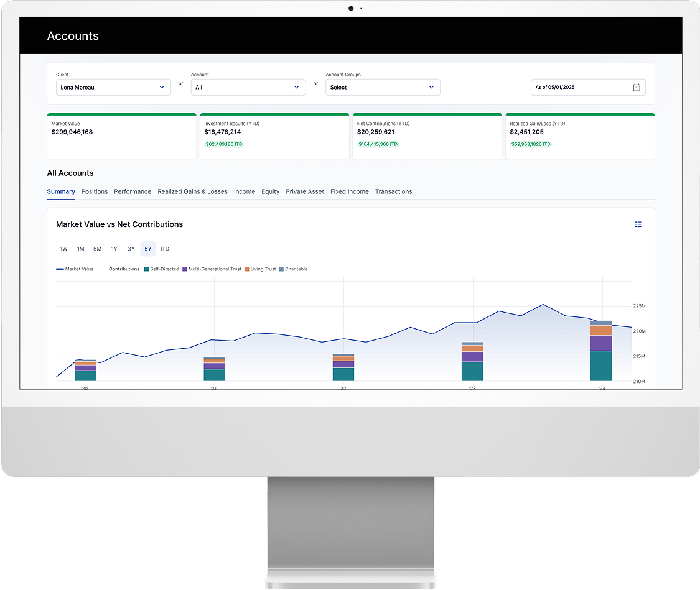Select the 5Y chart range

click(x=147, y=249)
